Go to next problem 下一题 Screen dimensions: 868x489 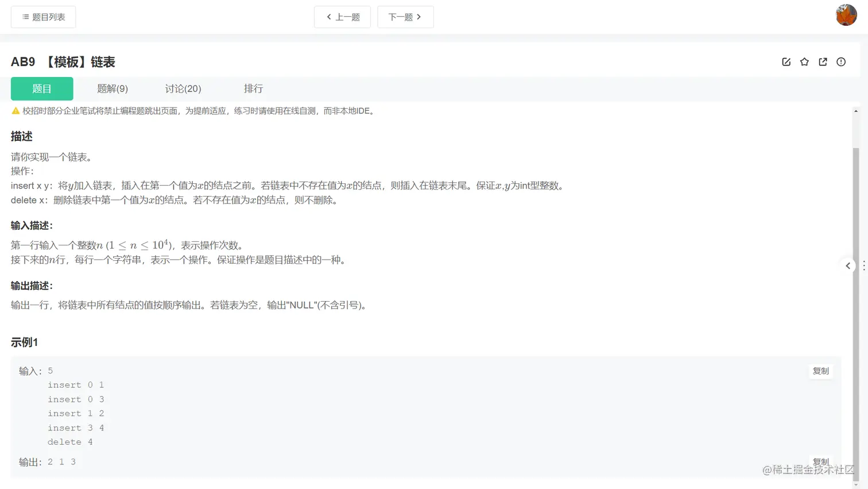click(405, 17)
